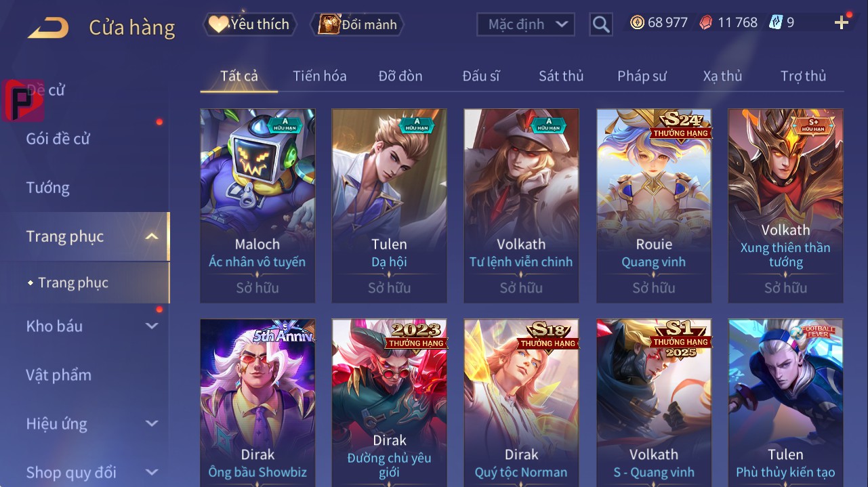The width and height of the screenshot is (868, 487).
Task: Tap the golden back arrow icon
Action: click(x=48, y=28)
